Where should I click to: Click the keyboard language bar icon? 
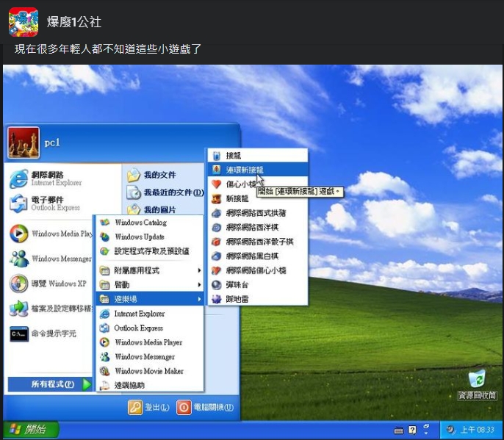click(x=399, y=430)
